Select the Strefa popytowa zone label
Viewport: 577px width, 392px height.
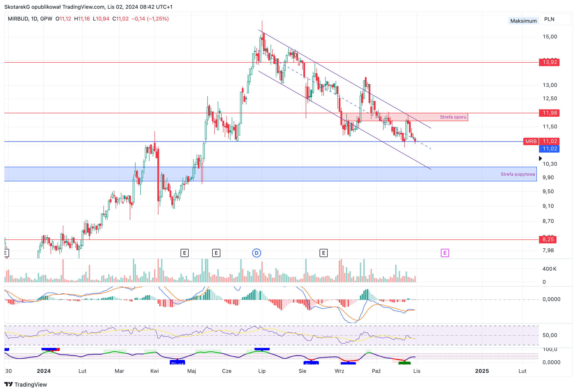518,174
